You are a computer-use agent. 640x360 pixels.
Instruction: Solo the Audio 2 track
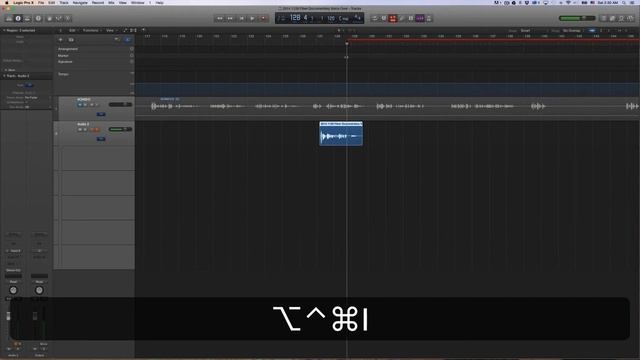85,129
